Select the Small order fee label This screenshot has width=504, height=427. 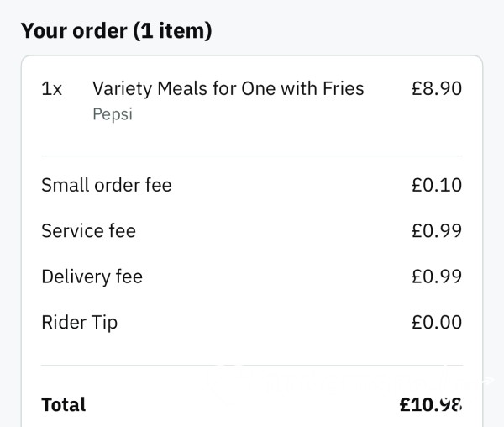click(107, 185)
